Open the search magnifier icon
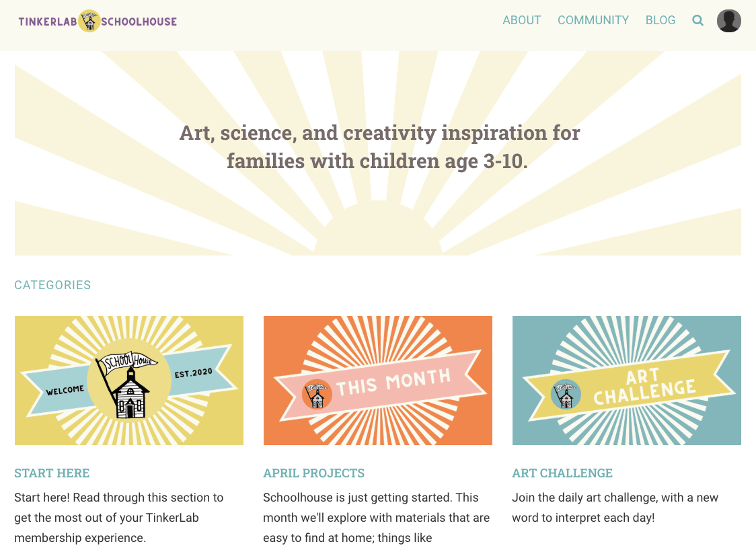 (x=697, y=20)
